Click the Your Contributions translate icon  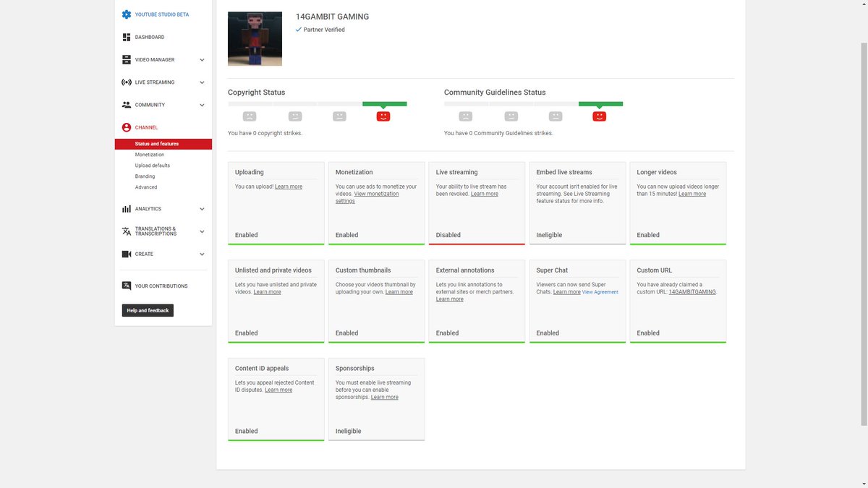pyautogui.click(x=127, y=286)
